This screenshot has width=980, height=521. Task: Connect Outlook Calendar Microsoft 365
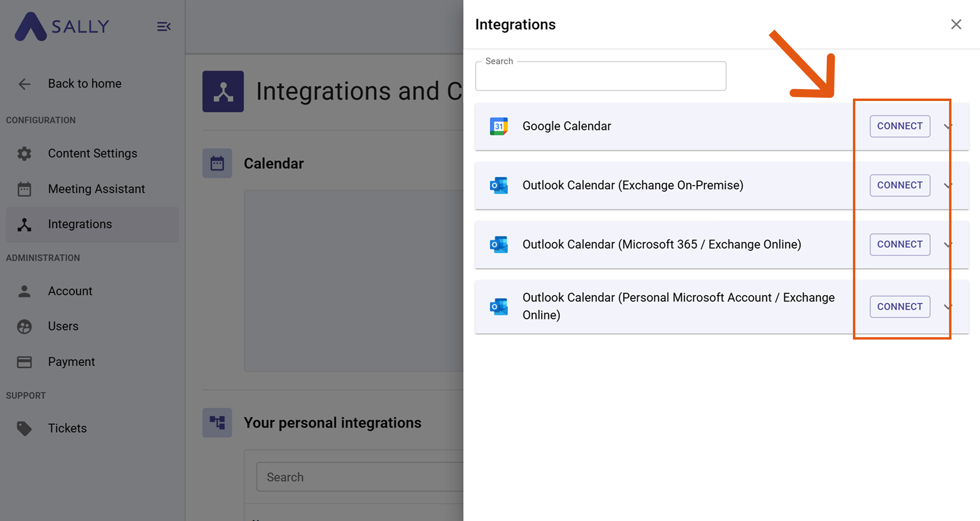click(x=900, y=244)
